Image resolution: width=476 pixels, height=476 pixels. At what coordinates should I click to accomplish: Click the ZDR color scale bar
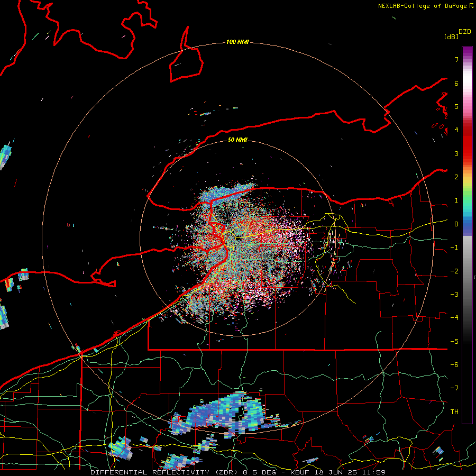point(467,235)
